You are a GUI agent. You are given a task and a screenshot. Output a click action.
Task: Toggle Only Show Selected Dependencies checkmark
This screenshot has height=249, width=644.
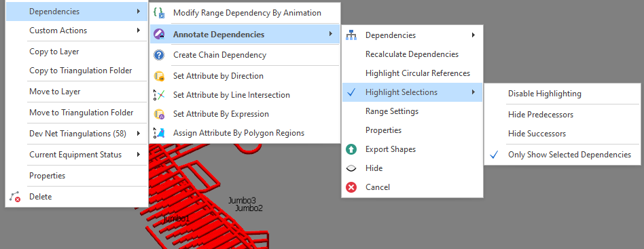click(x=494, y=155)
